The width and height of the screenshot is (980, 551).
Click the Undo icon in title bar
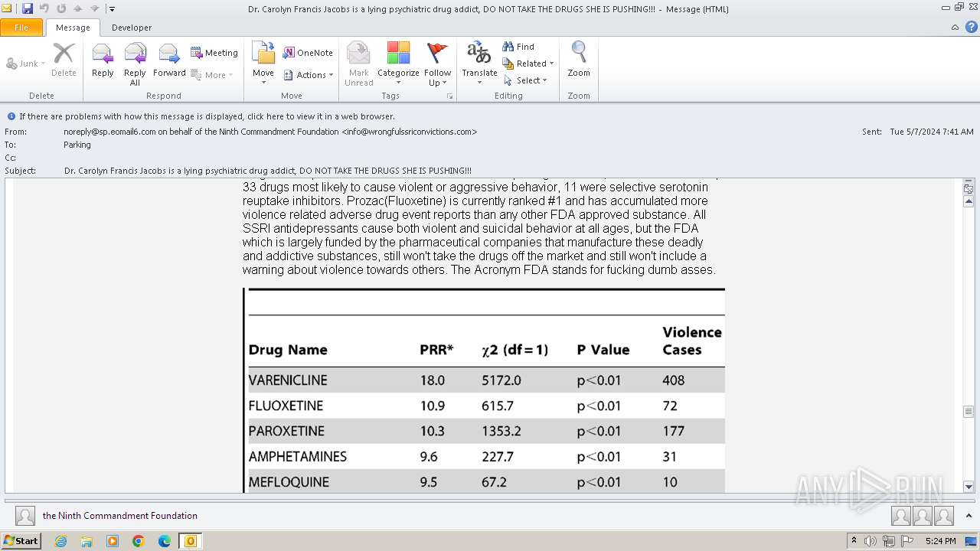coord(44,8)
